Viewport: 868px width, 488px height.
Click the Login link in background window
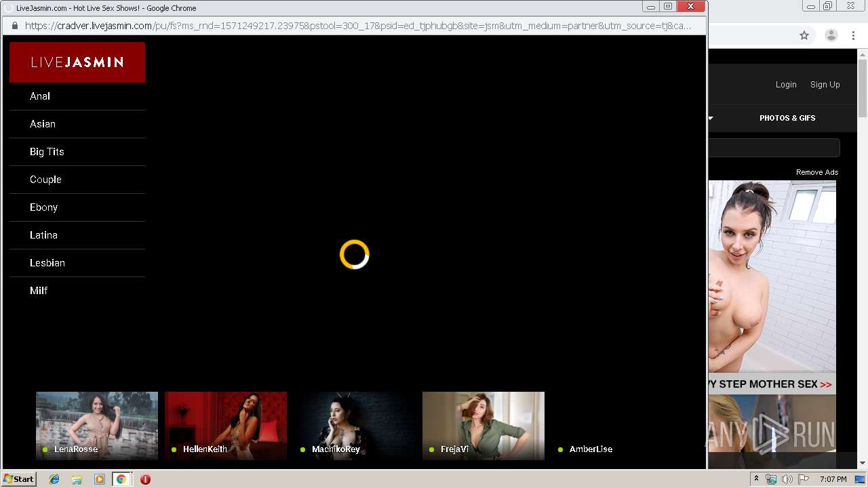[786, 85]
